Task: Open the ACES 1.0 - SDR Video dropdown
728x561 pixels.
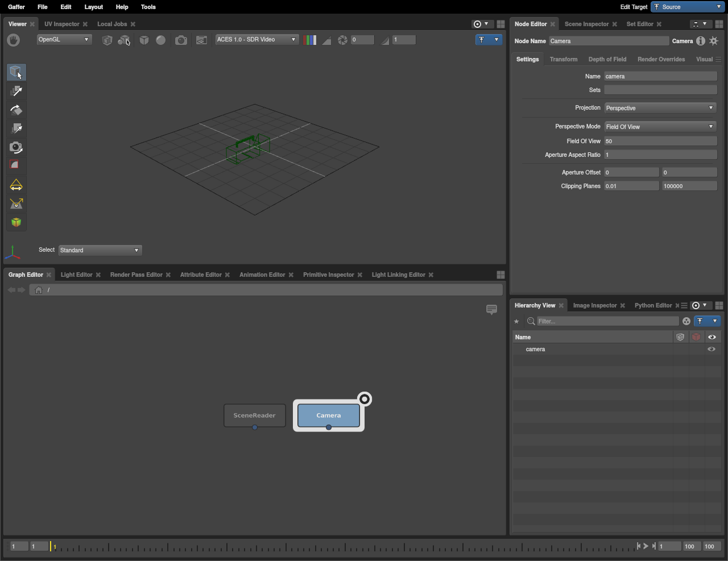Action: click(x=257, y=39)
